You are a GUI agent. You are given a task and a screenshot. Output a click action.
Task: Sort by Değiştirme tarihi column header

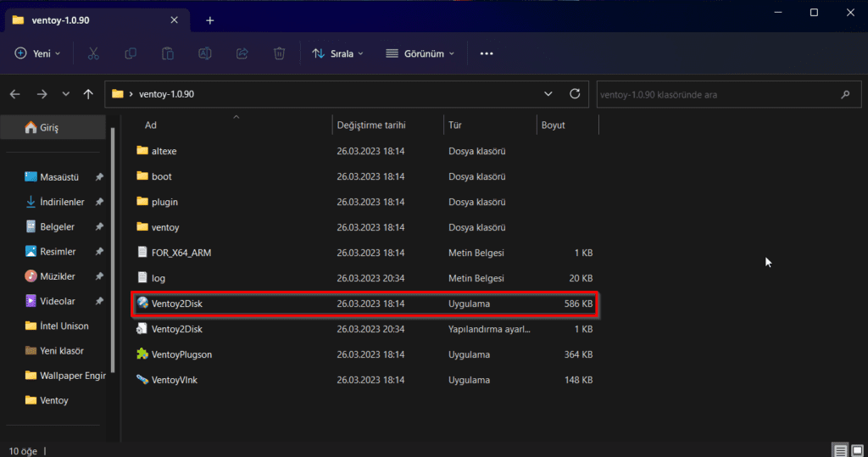pos(371,125)
